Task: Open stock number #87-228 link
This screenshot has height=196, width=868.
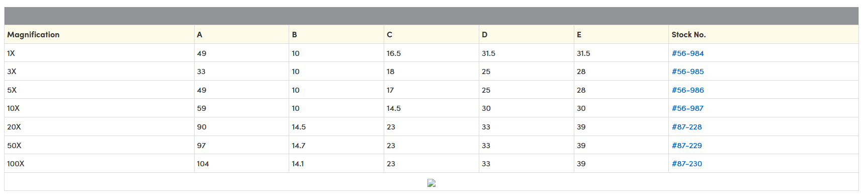Action: click(x=686, y=127)
